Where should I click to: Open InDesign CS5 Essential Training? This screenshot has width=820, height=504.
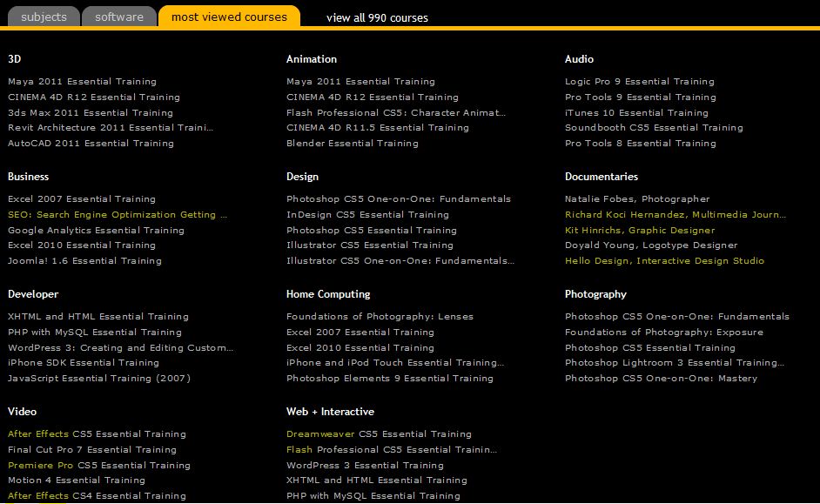[x=367, y=215]
